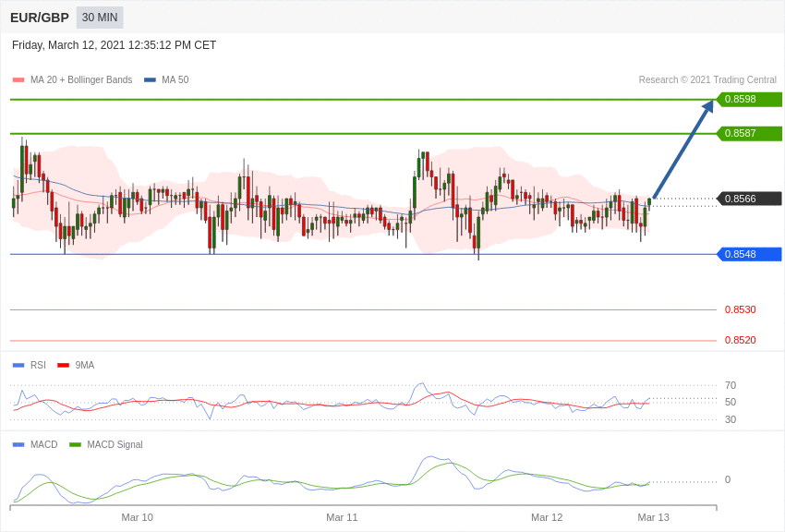Click the MACD Signal green legend swatch
The image size is (785, 532).
pos(75,444)
